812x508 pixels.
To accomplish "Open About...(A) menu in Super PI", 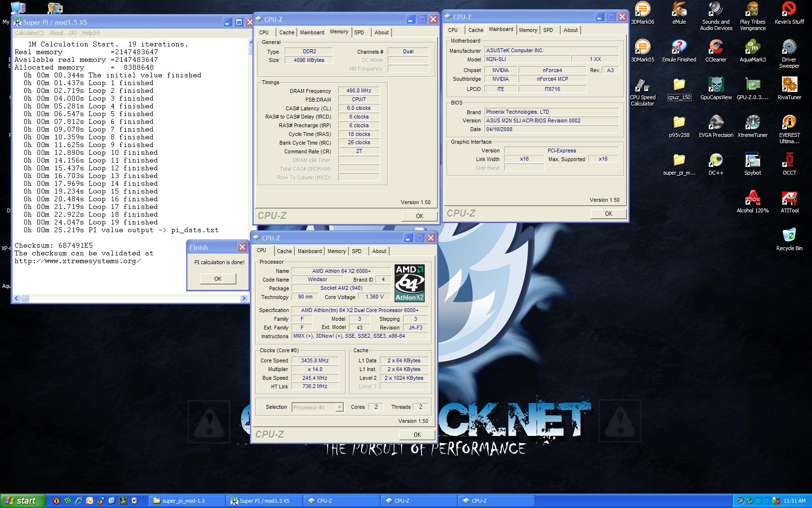I will [63, 33].
